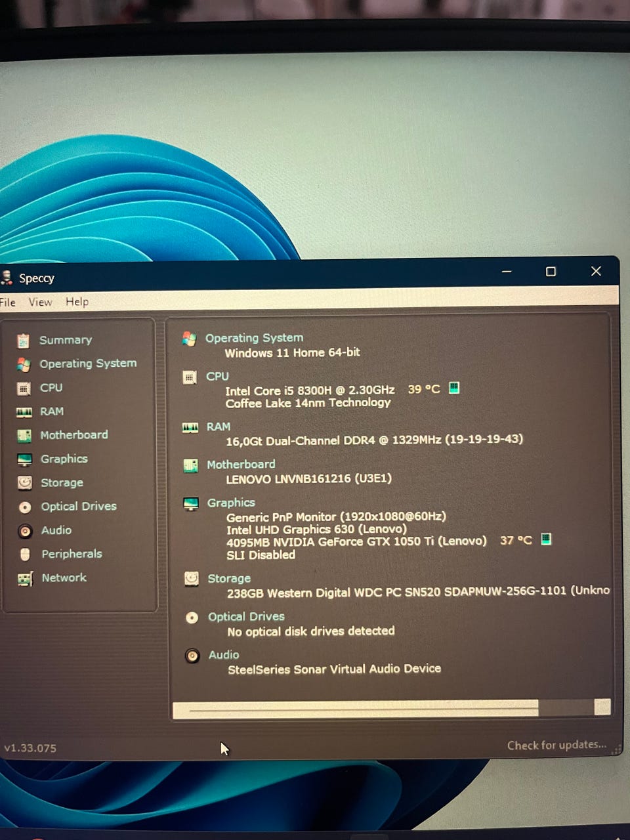The height and width of the screenshot is (840, 630).
Task: Click Check for updates link
Action: [x=556, y=745]
